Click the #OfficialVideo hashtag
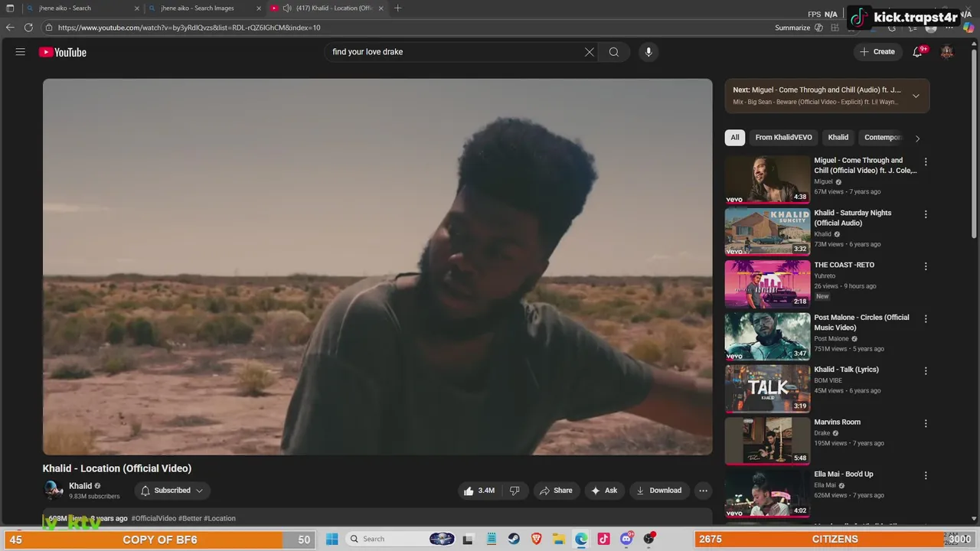The height and width of the screenshot is (551, 980). 154,519
